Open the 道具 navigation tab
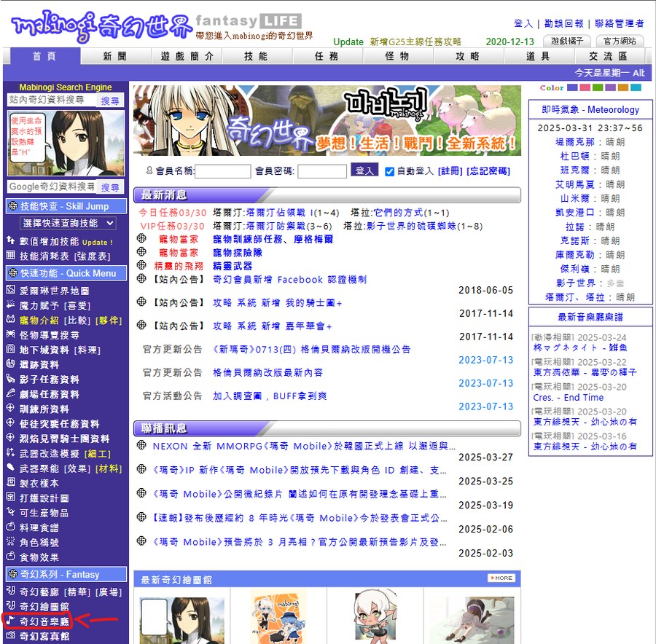Screen dimensions: 656x644 (x=539, y=56)
